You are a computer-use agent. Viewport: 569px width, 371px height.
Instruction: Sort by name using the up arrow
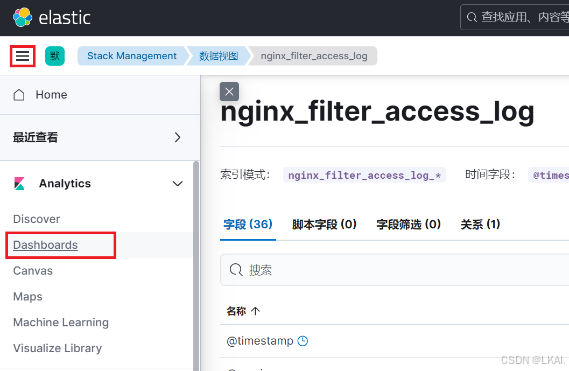255,311
